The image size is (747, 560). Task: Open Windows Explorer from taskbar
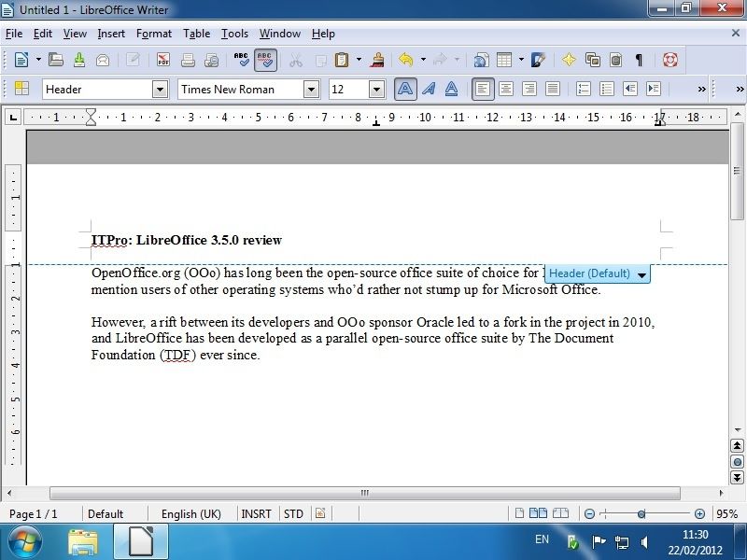[x=83, y=542]
